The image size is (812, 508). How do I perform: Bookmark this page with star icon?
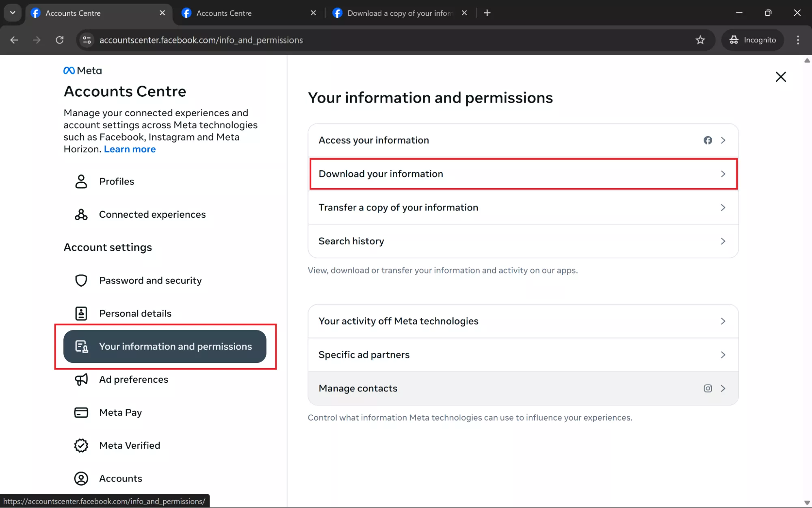pos(700,40)
